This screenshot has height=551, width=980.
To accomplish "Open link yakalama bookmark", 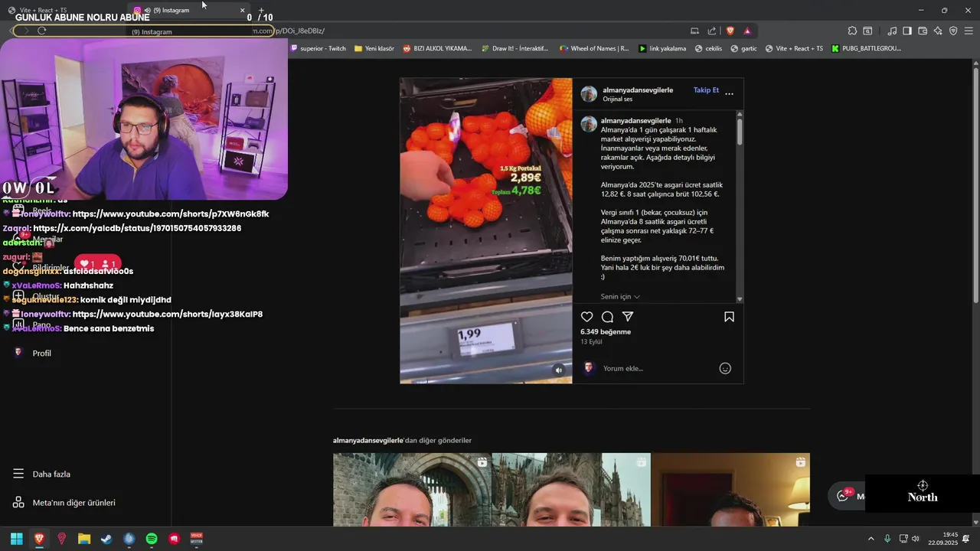I will point(662,48).
